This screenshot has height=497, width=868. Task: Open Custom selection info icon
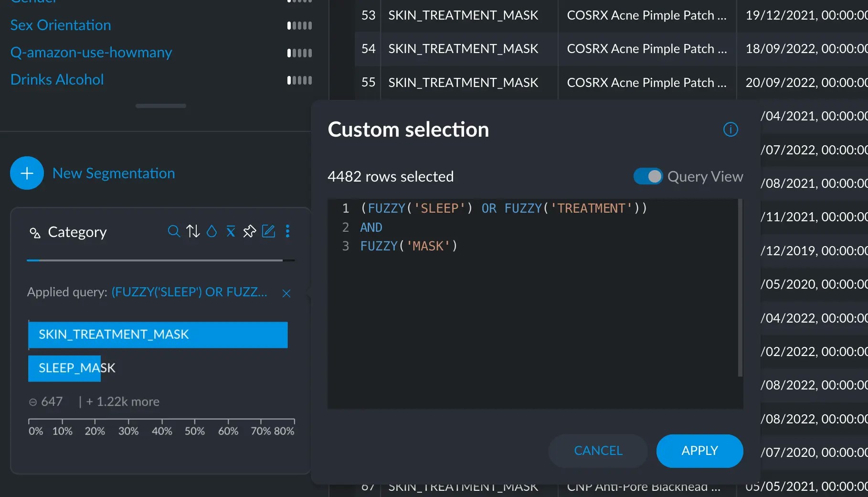click(730, 130)
